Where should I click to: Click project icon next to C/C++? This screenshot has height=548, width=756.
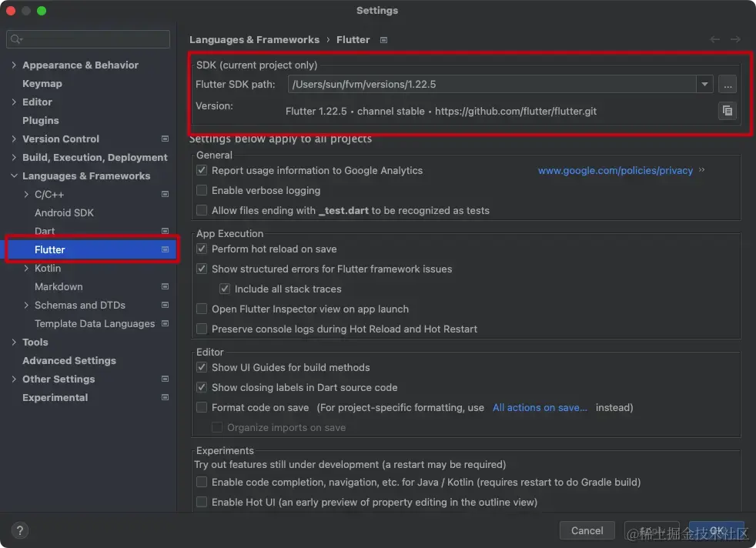point(165,194)
